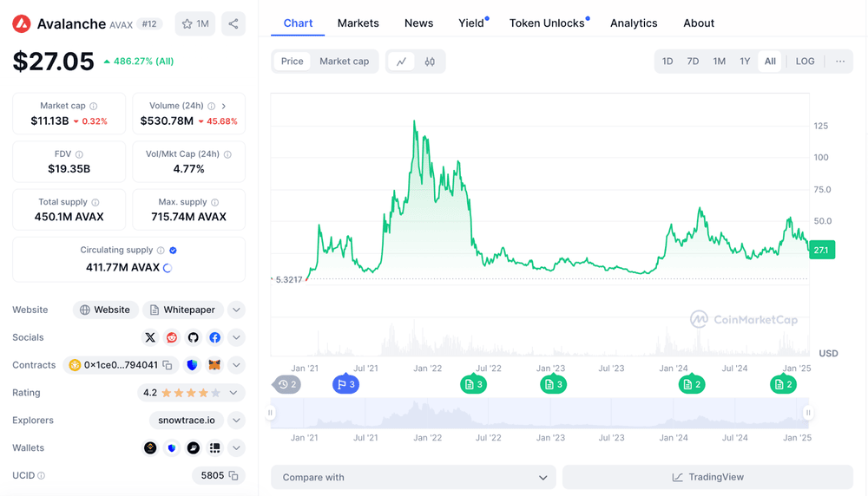Open the Reddit social link
Screen dimensions: 868x496
(x=172, y=337)
